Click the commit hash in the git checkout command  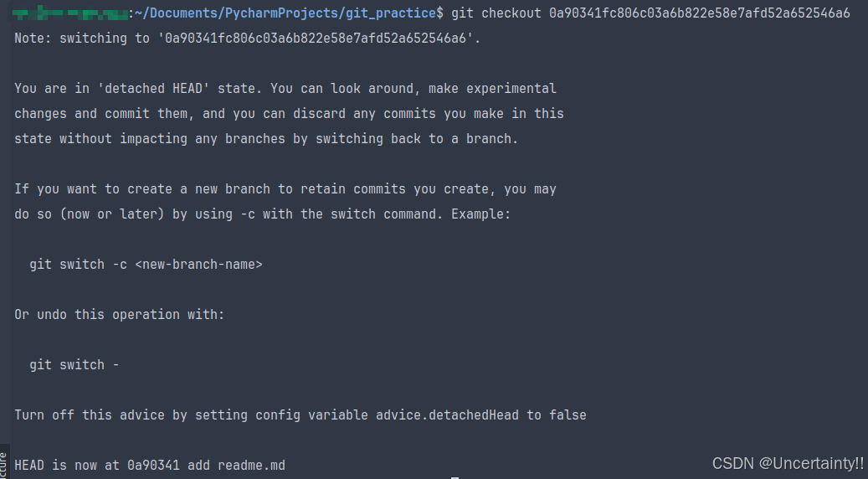click(x=699, y=13)
